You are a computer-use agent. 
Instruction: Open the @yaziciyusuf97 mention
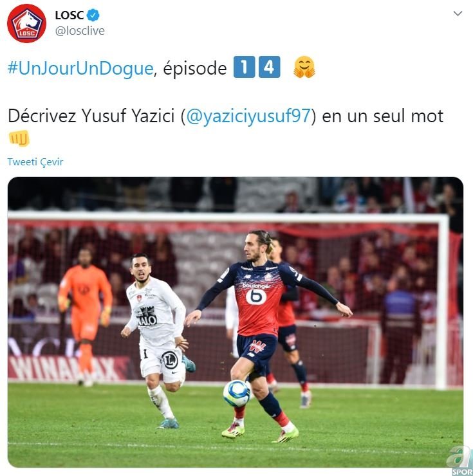point(248,116)
